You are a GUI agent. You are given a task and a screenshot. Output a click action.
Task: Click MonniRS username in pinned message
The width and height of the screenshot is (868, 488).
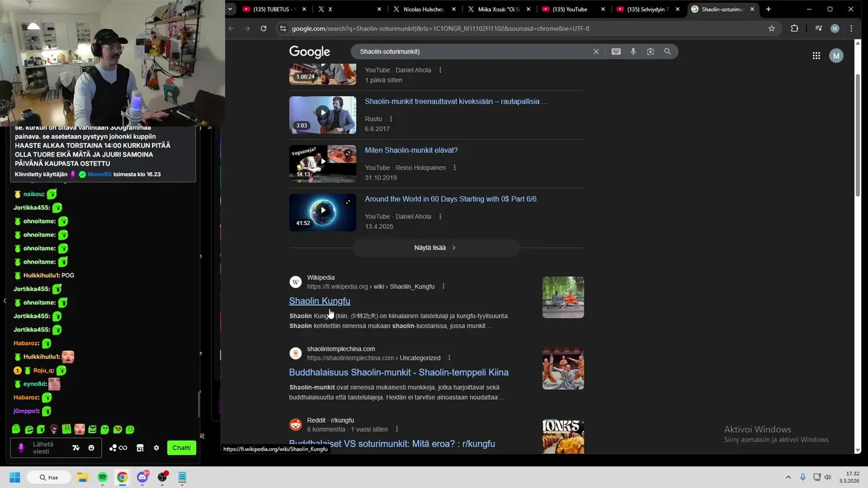tap(99, 174)
